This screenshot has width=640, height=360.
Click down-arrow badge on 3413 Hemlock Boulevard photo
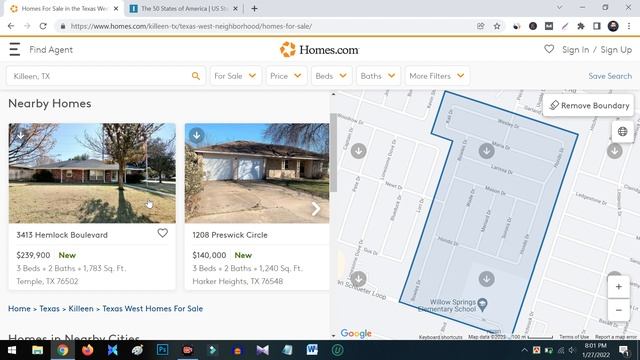click(20, 135)
